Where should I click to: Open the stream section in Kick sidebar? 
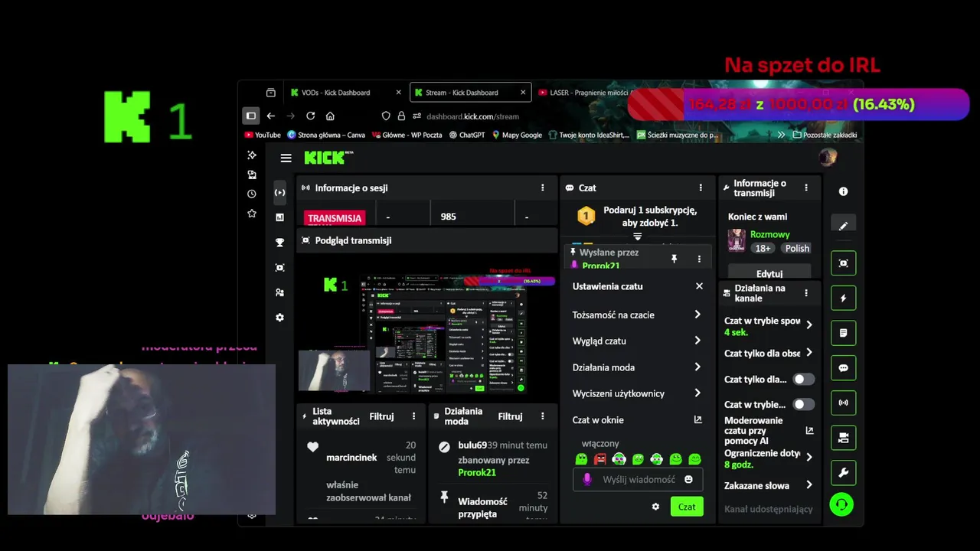pos(279,192)
